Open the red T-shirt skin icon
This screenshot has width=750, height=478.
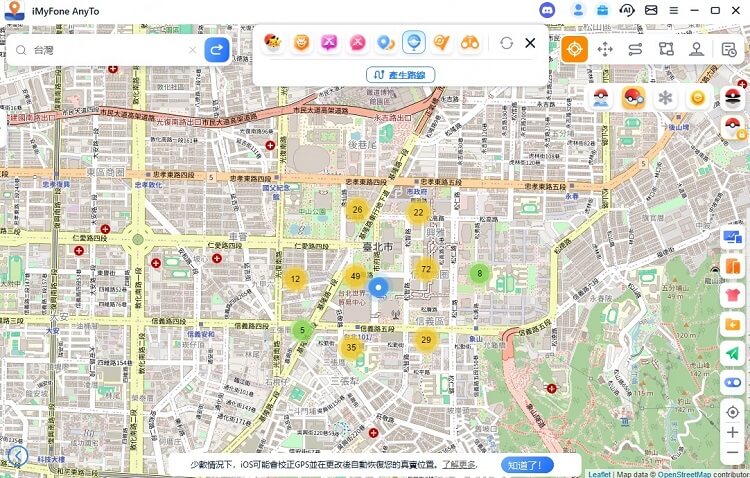[732, 295]
